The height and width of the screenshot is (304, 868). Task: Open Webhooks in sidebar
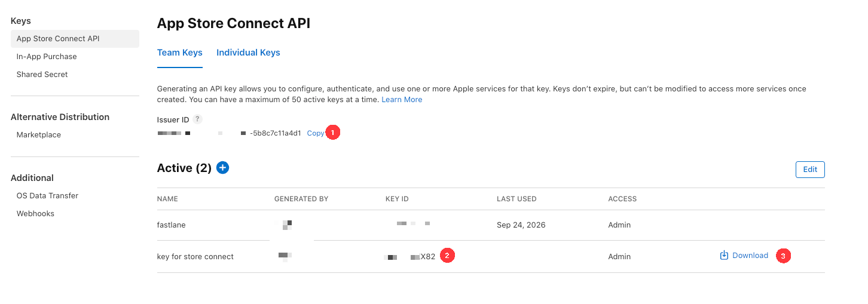(x=35, y=214)
